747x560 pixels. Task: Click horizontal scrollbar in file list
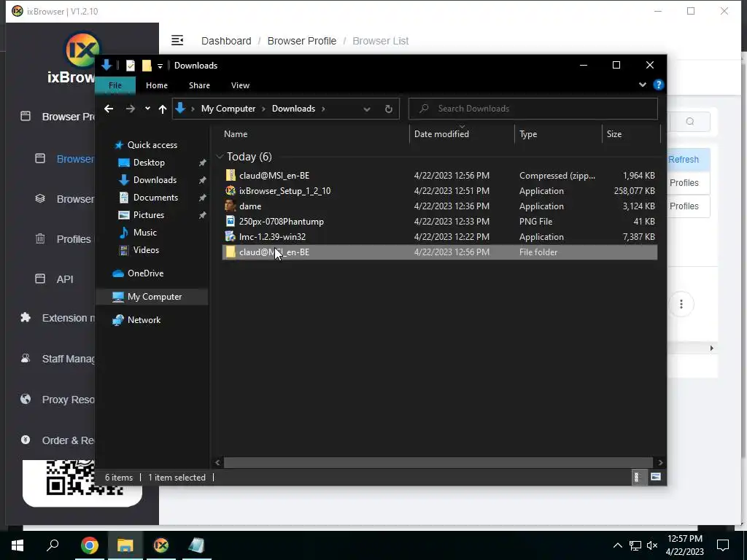(438, 462)
